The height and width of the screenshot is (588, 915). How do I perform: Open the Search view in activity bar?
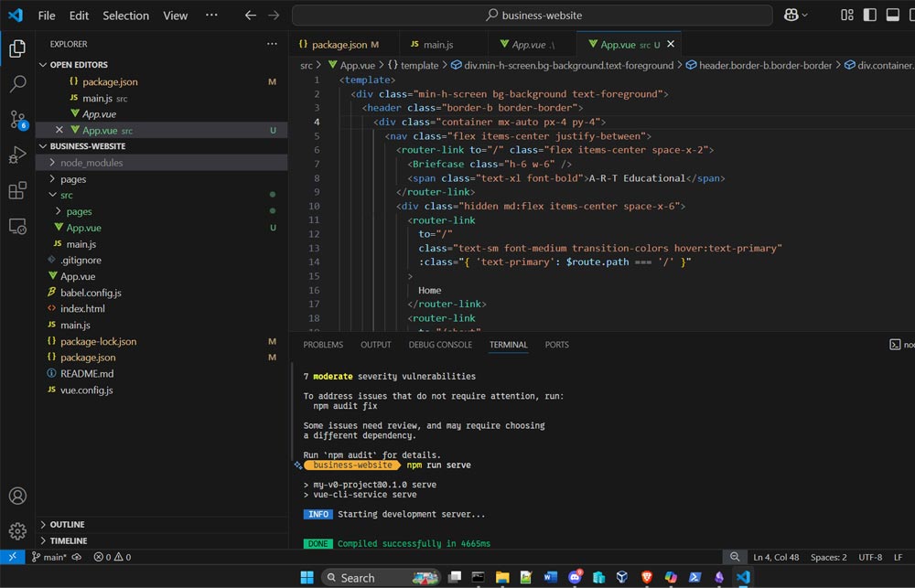pos(17,84)
